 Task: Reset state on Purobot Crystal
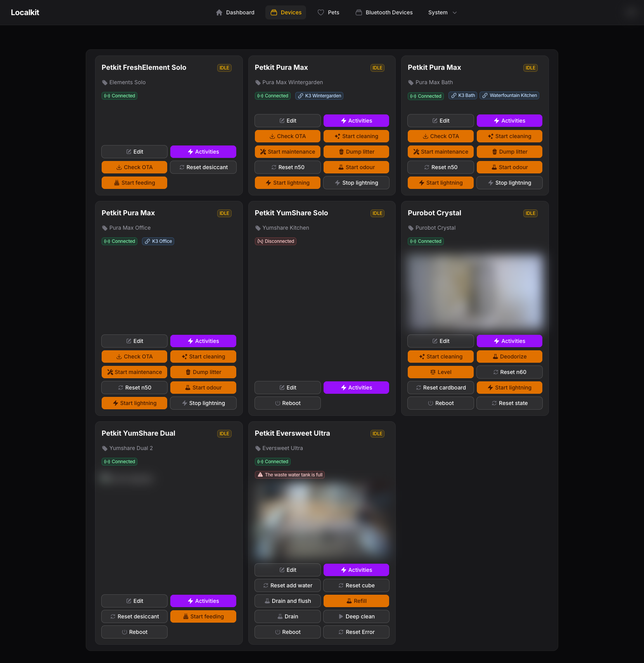(509, 403)
